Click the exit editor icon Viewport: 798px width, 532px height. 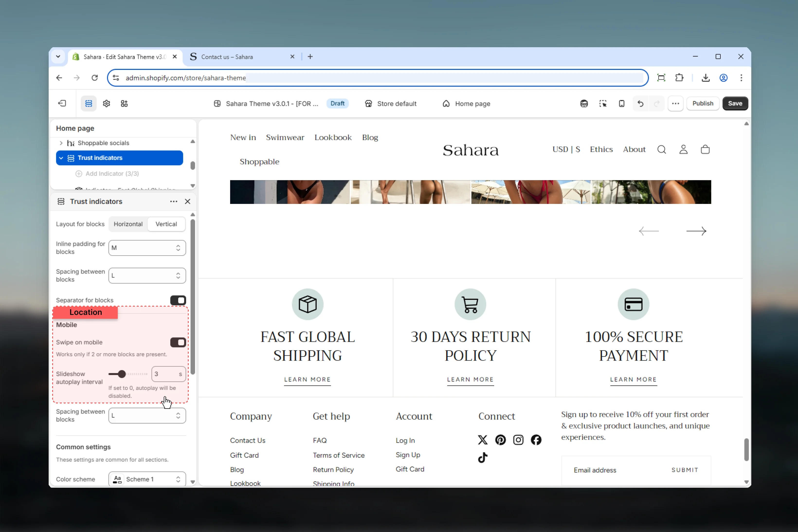click(x=62, y=103)
